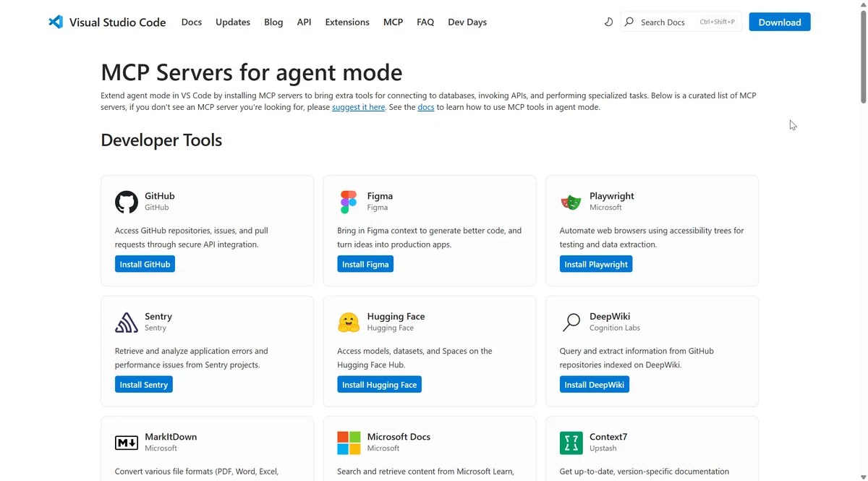Click the Microsoft Docs four-square logo
Screen dimensions: 868x481
point(349,443)
